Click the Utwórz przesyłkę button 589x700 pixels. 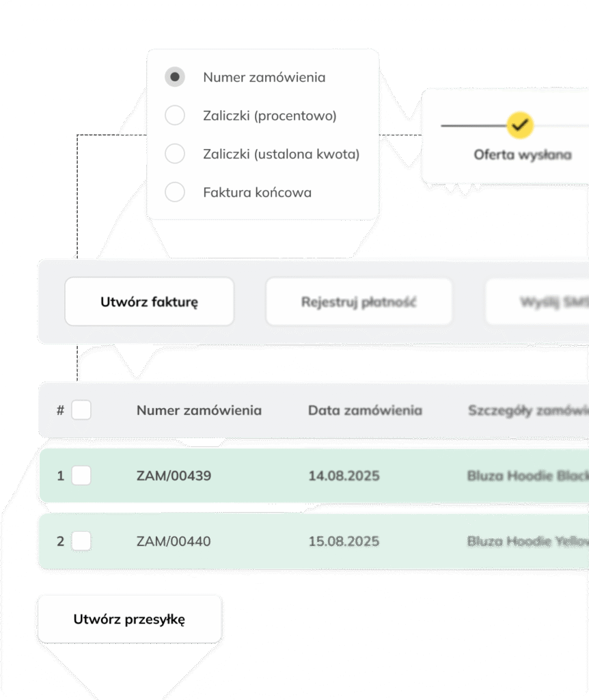click(x=129, y=619)
